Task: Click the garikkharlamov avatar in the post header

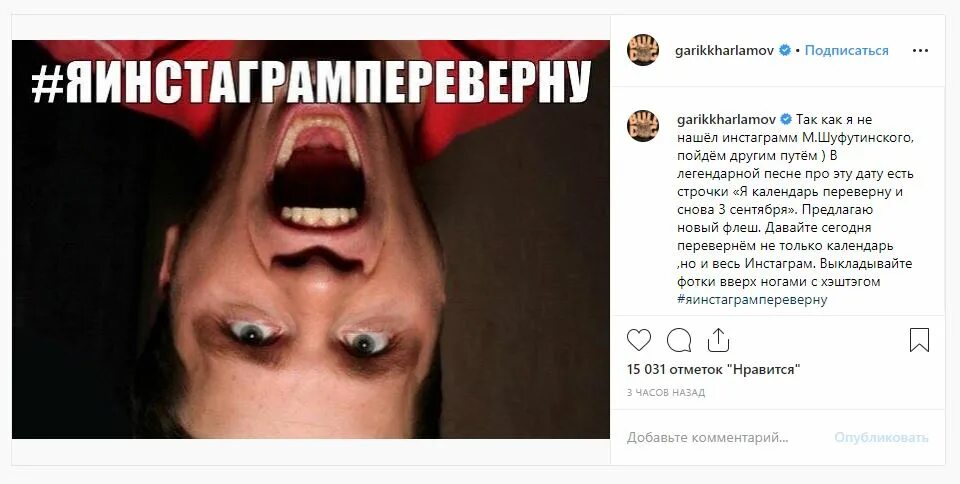Action: (642, 50)
